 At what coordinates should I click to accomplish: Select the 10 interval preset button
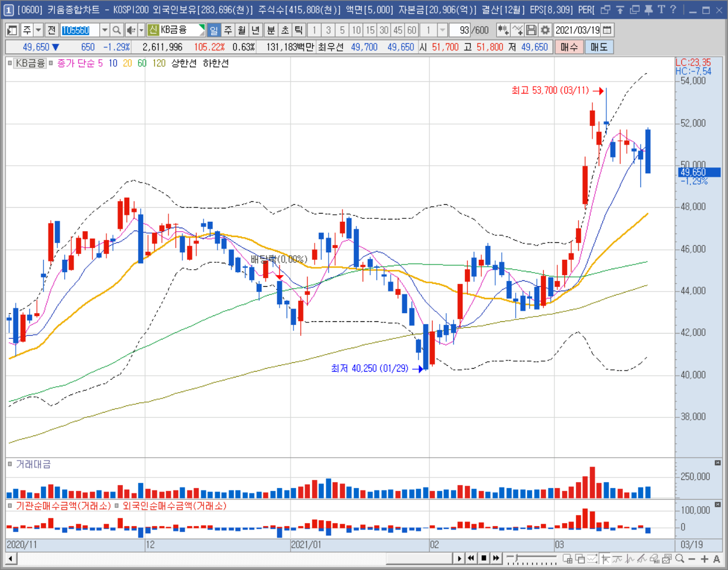[356, 30]
